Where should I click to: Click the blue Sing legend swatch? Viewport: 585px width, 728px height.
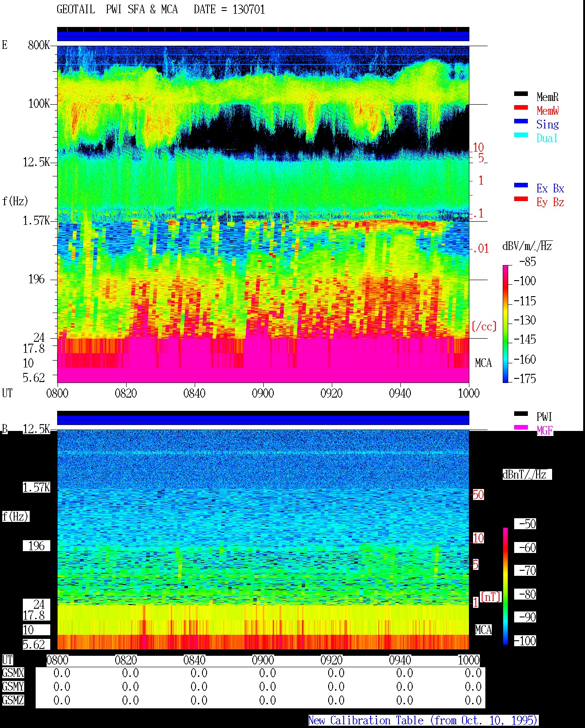coord(521,121)
